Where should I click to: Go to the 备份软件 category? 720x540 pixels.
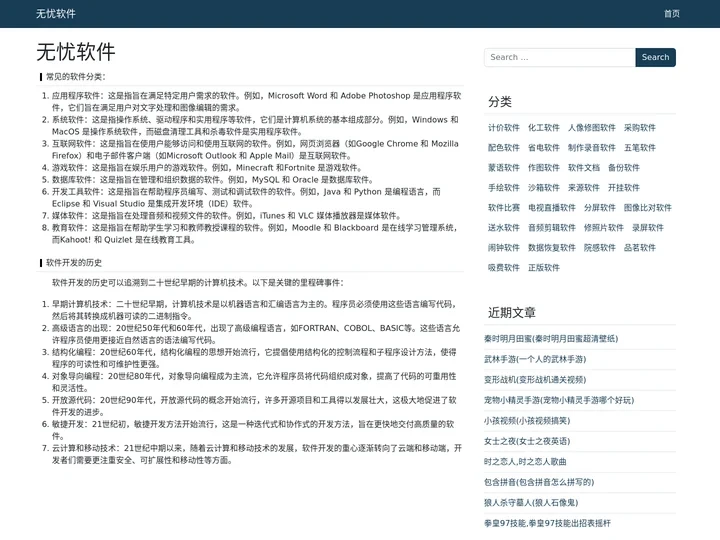(x=624, y=168)
